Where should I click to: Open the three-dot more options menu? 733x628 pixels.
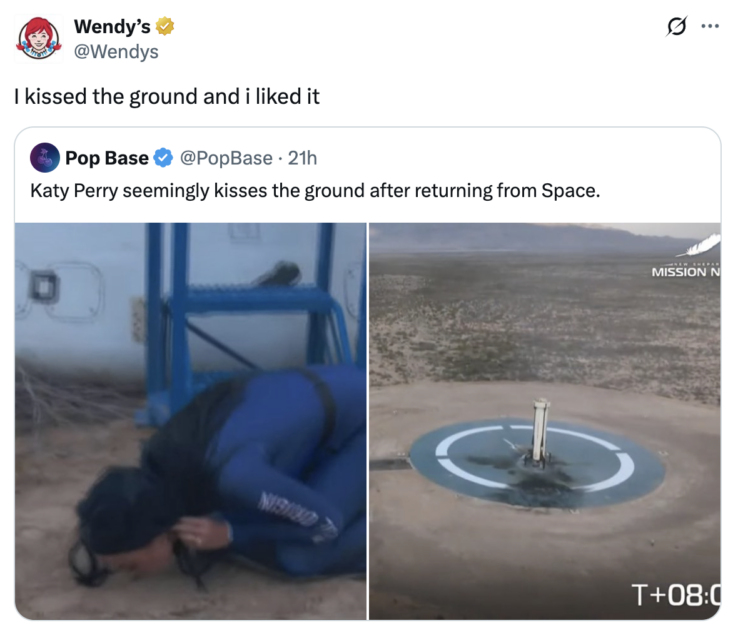[710, 27]
